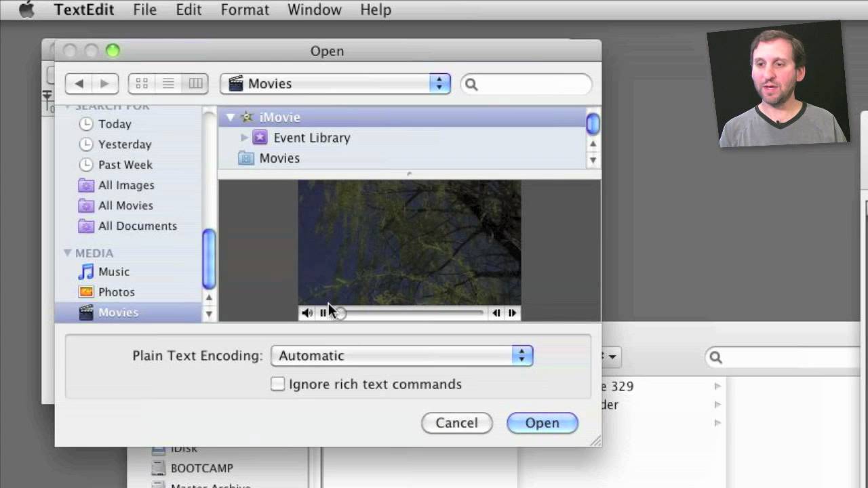Click the Open dialog search field
Image resolution: width=868 pixels, height=488 pixels.
pyautogui.click(x=526, y=84)
